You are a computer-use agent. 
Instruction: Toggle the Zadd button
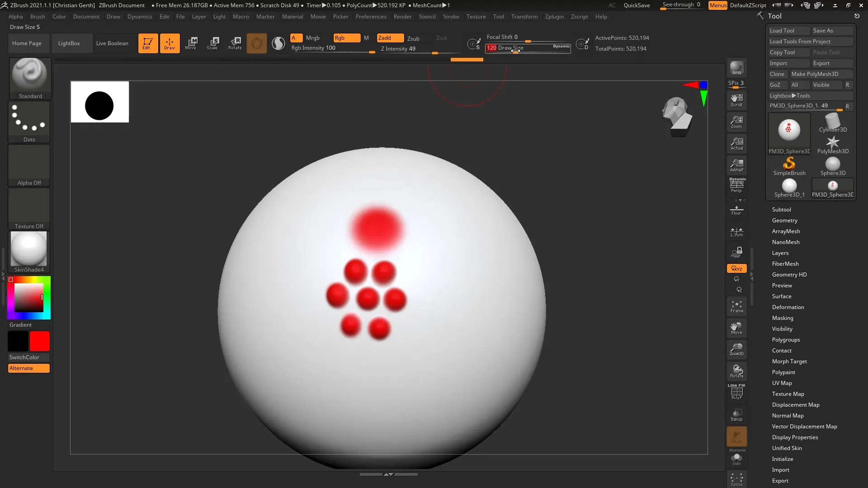pos(390,38)
